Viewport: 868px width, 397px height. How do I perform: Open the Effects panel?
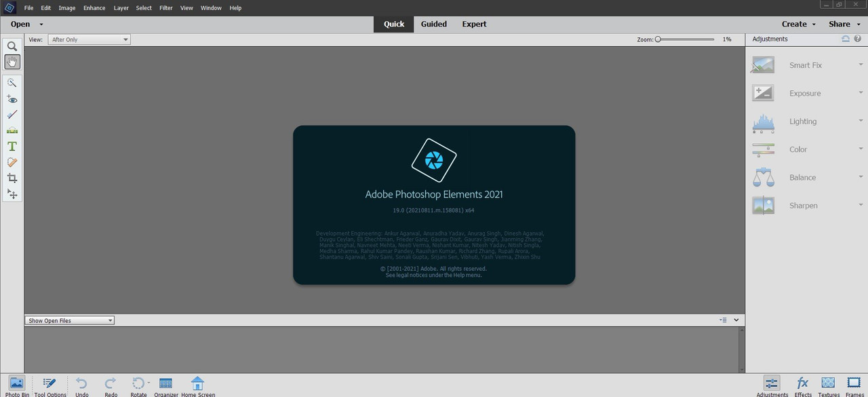tap(803, 386)
